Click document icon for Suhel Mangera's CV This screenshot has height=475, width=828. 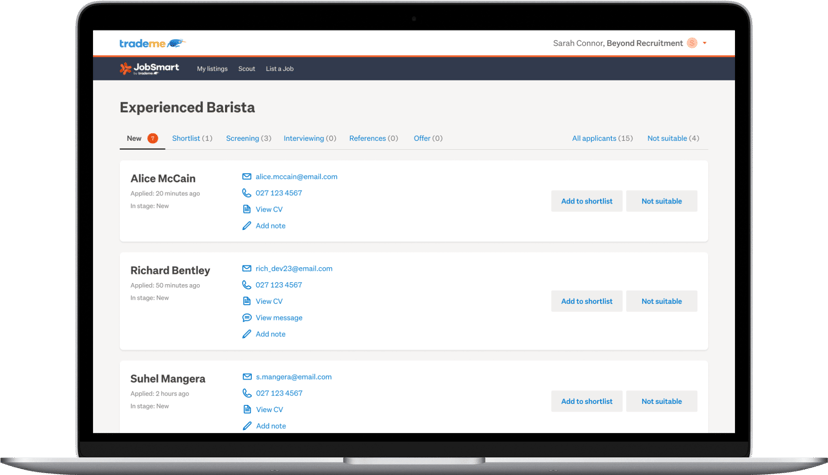247,409
